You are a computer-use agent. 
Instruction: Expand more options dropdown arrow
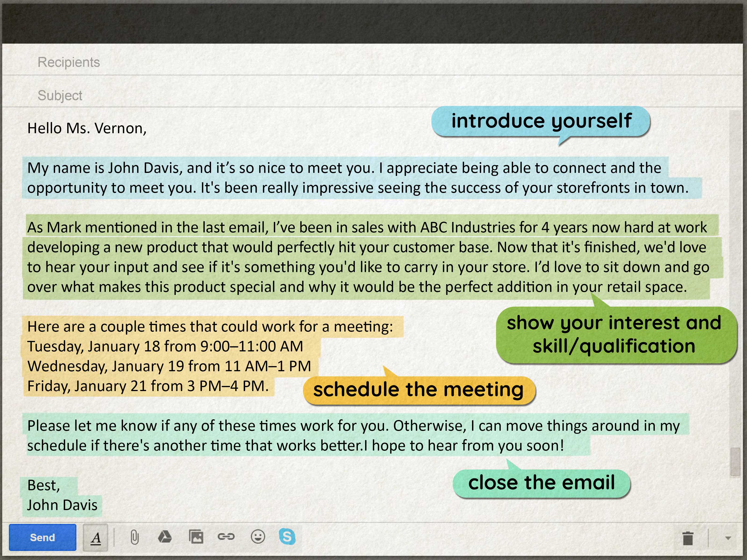tap(728, 538)
